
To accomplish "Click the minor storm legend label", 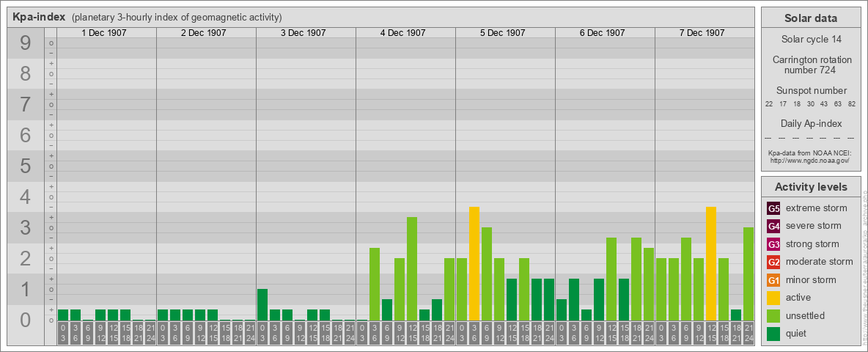I will point(812,279).
